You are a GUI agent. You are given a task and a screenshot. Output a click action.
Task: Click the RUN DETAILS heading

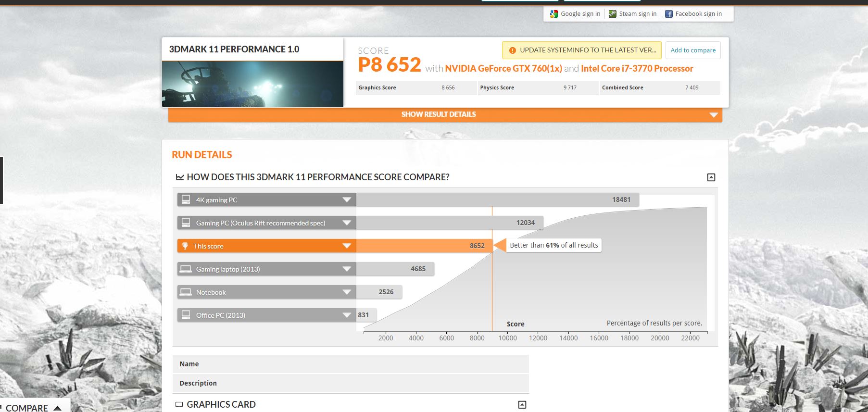(x=202, y=155)
